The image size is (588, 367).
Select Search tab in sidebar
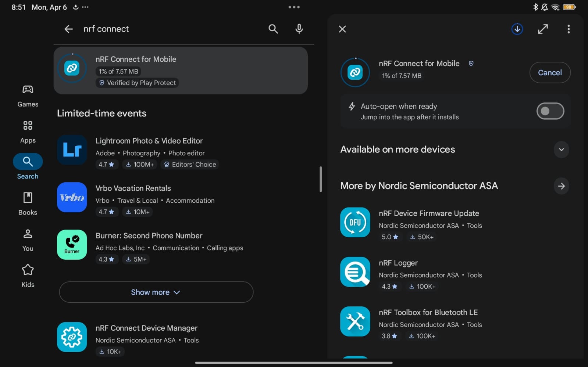(x=28, y=167)
